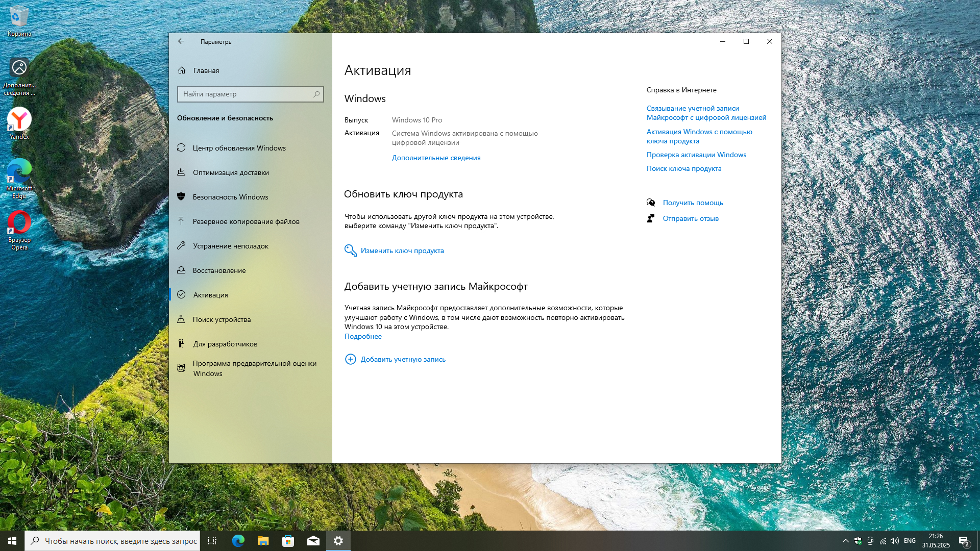Viewport: 980px width, 551px height.
Task: Go to Резервное копирование файлов
Action: coord(246,221)
